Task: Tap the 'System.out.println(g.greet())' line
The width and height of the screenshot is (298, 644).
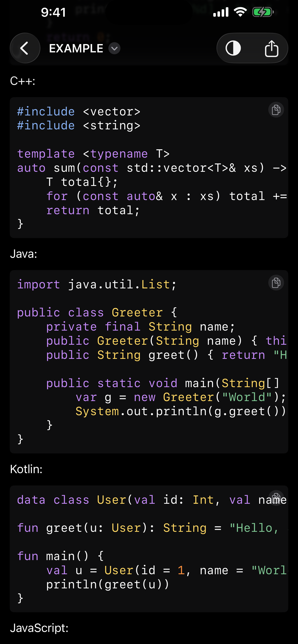Action: [181, 411]
